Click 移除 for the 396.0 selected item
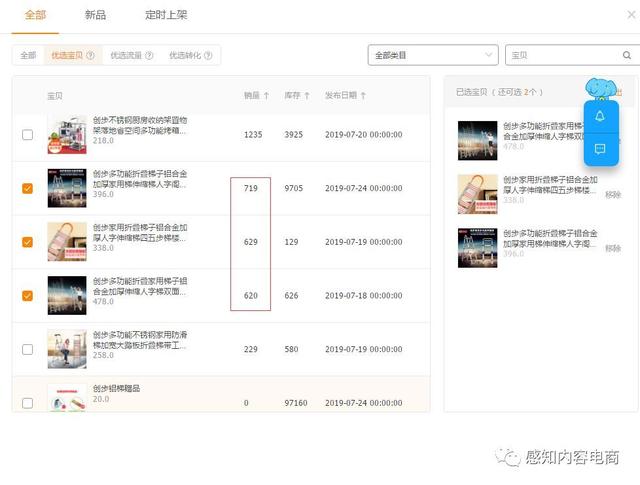This screenshot has width=640, height=485. pyautogui.click(x=612, y=248)
